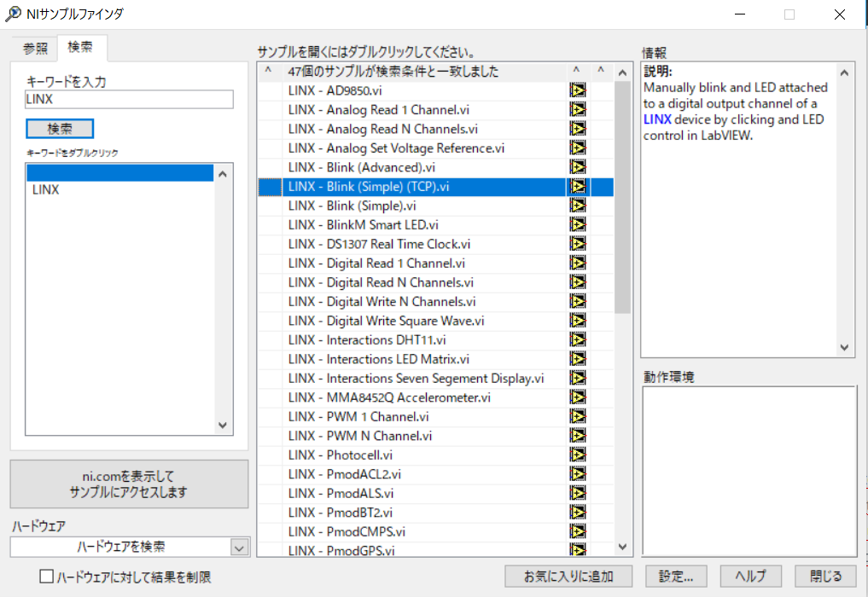Click the results list scroll up arrow

[623, 73]
